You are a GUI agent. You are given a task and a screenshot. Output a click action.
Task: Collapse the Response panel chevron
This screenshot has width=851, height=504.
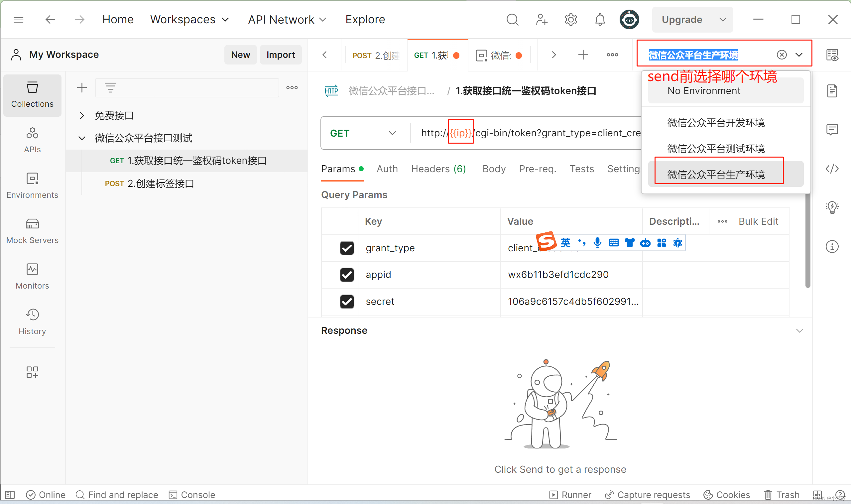pos(800,331)
